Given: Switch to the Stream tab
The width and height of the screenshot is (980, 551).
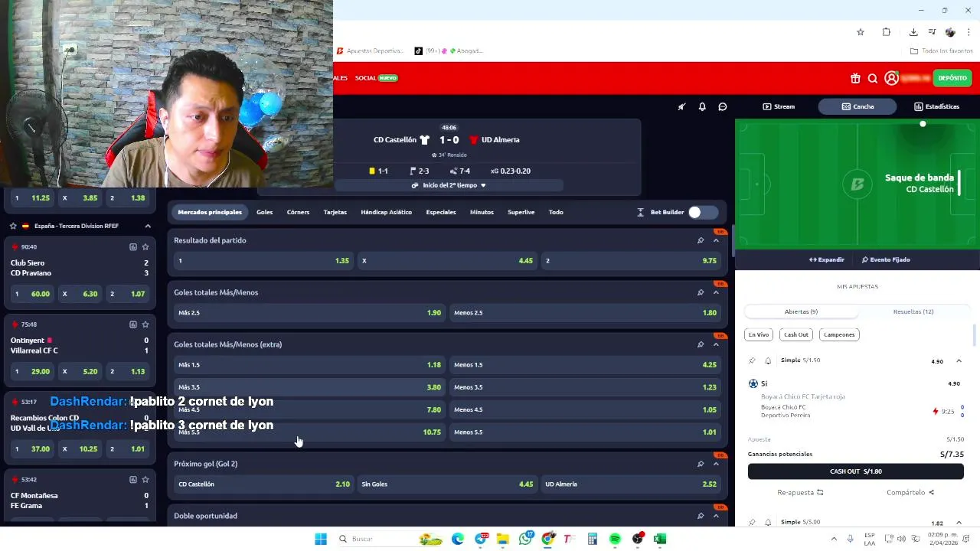Looking at the screenshot, I should pos(779,106).
